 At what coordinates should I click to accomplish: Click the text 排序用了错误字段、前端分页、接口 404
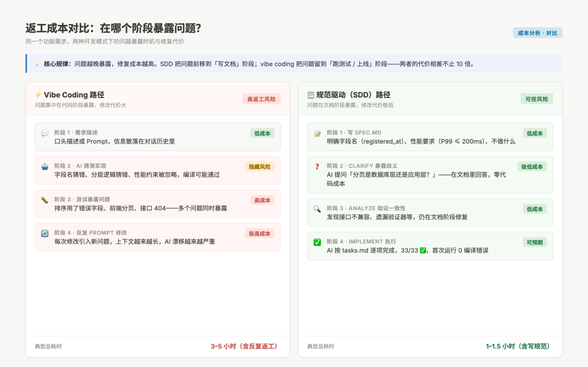point(110,208)
